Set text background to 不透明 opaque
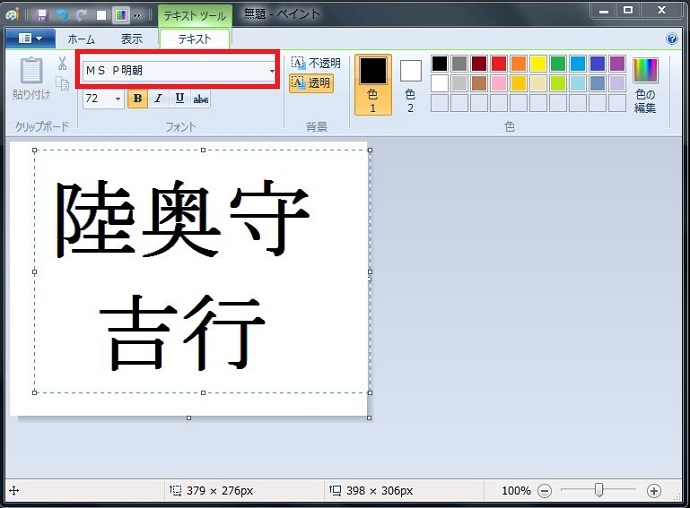Image resolution: width=690 pixels, height=508 pixels. coord(316,63)
